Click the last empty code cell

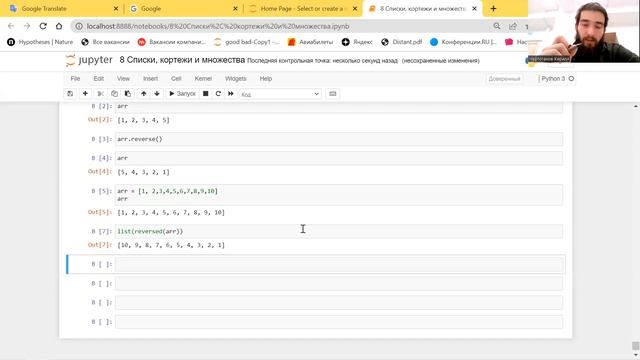(339, 322)
